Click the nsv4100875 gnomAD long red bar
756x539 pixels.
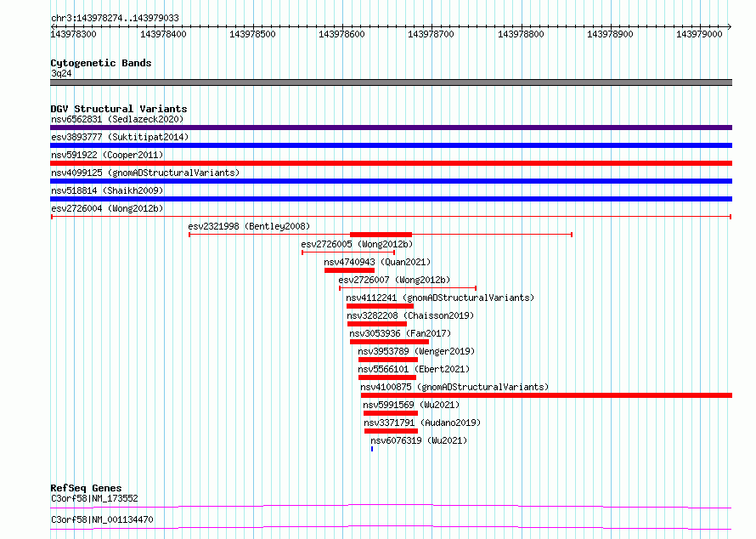coord(546,395)
